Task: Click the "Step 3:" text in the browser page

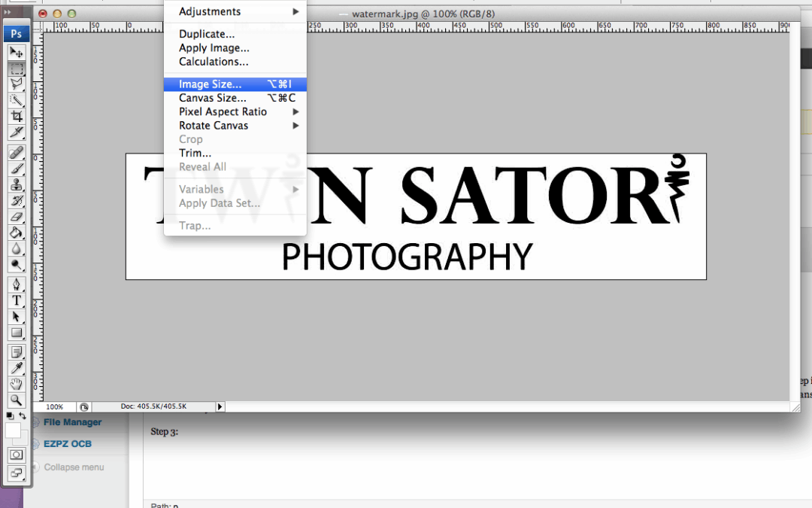Action: [164, 431]
